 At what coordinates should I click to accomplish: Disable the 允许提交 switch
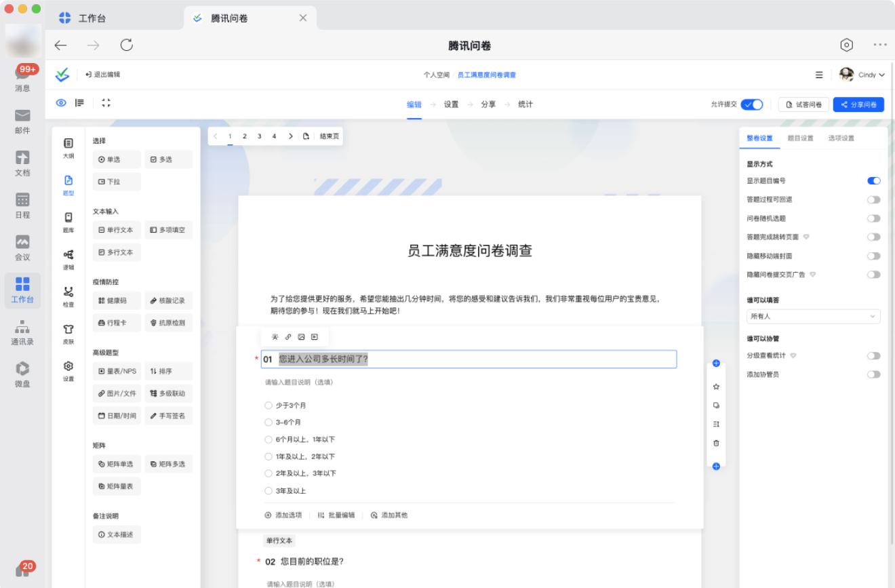point(751,104)
